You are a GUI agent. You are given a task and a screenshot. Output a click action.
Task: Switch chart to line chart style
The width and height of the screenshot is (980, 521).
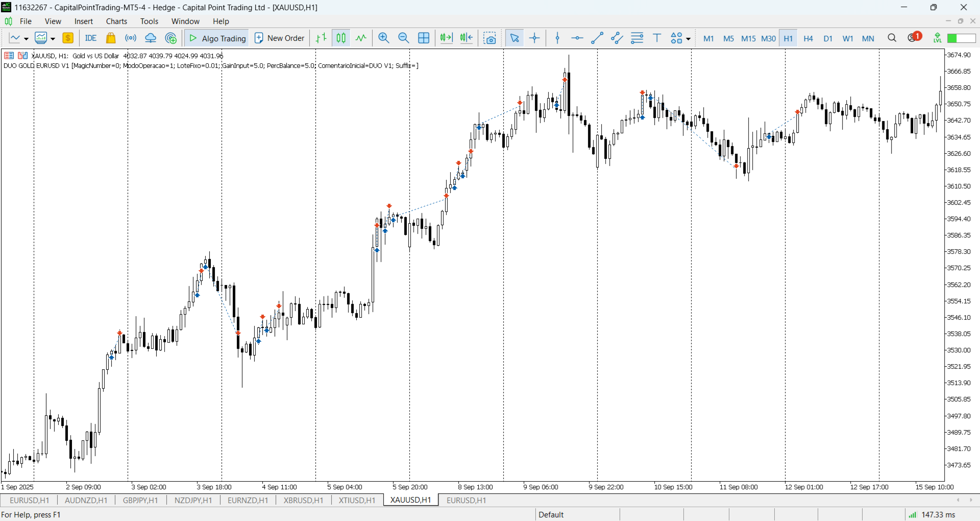361,38
